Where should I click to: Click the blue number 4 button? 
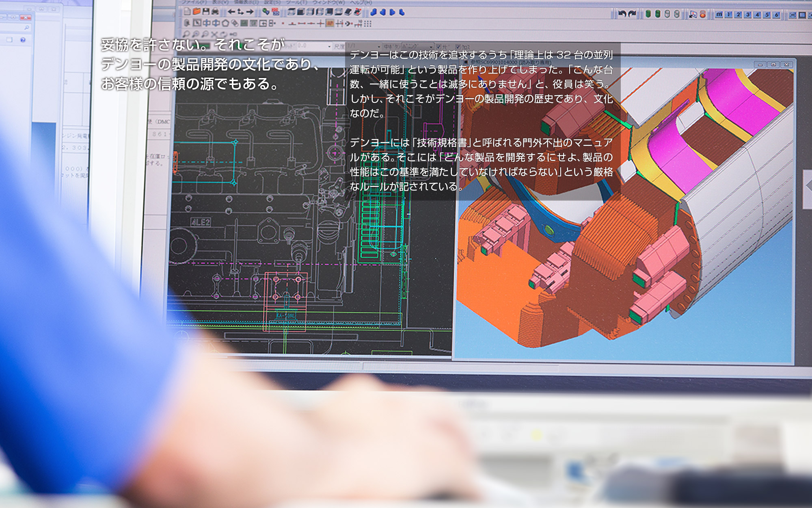(757, 14)
